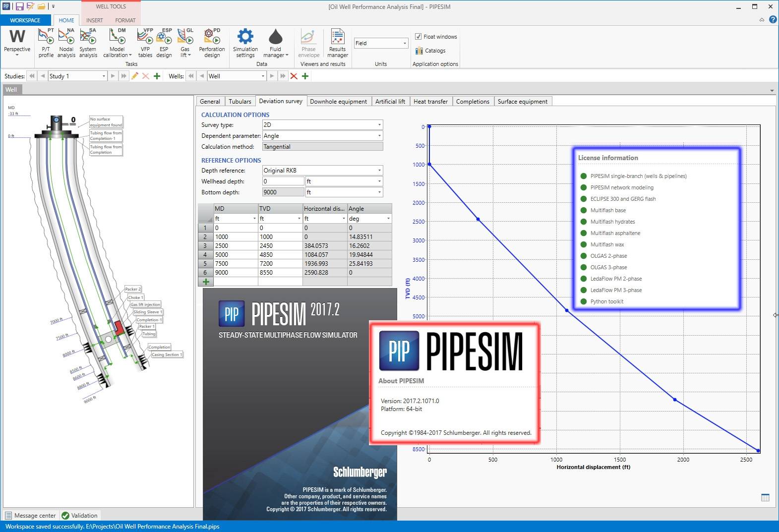Go to first study arrow
779x532 pixels.
click(x=32, y=76)
